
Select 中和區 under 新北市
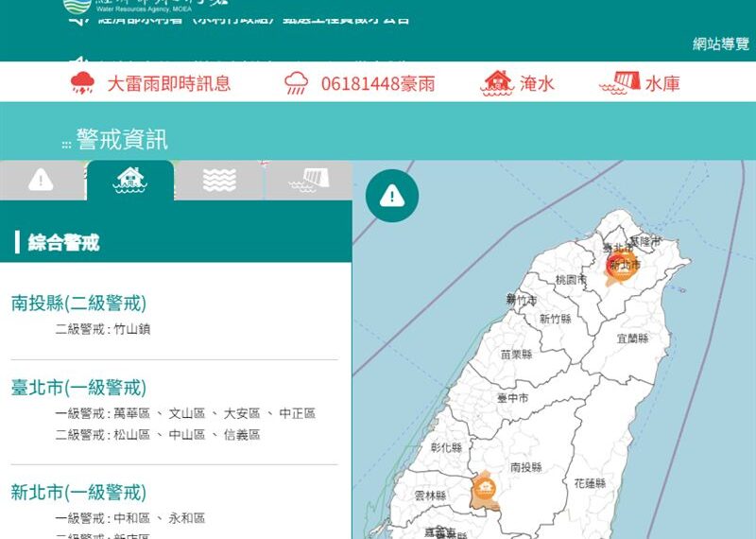[x=132, y=518]
